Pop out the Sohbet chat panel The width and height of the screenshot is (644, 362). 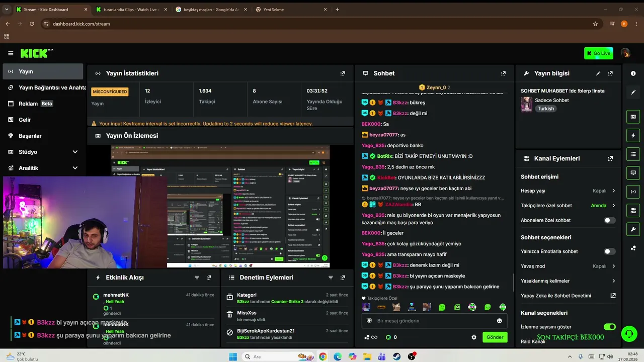(x=503, y=73)
